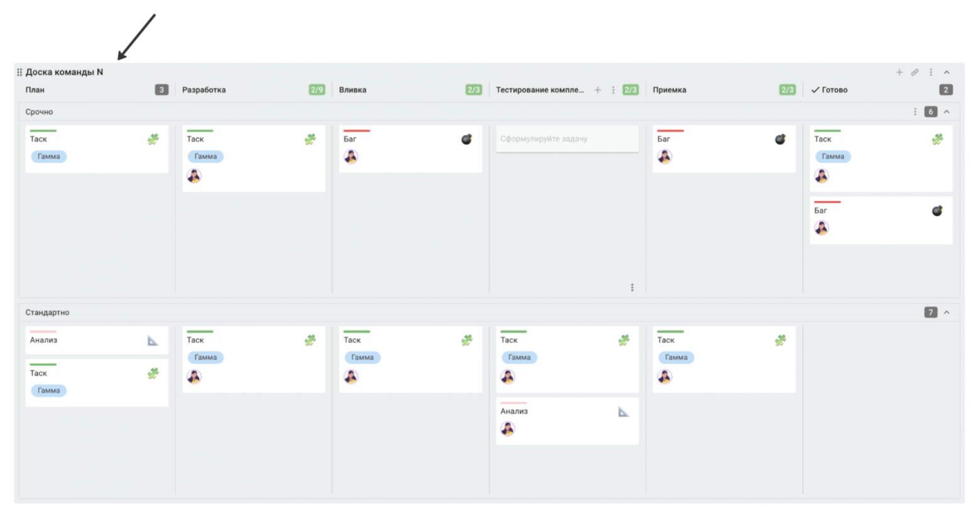980x519 pixels.
Task: Collapse the Срочно swimlane
Action: tap(947, 112)
